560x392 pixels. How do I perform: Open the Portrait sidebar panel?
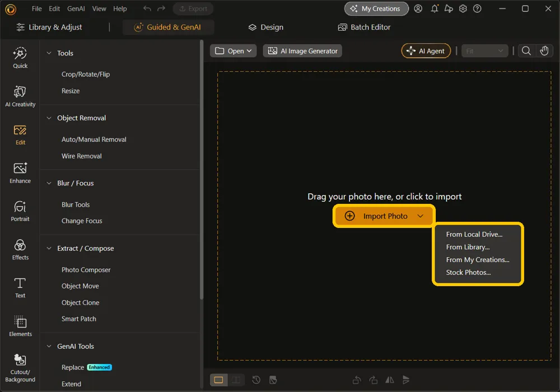tap(20, 211)
